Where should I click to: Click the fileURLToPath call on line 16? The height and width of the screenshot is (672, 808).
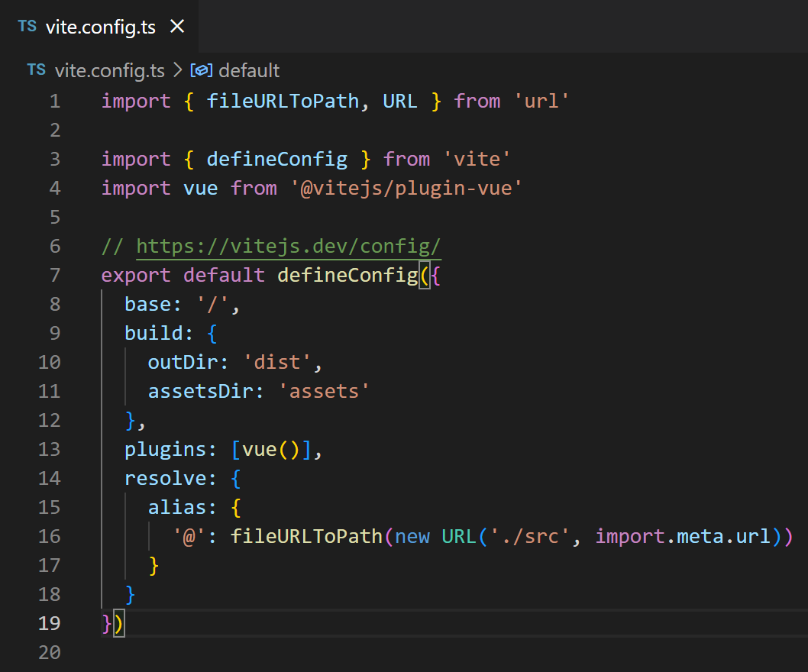tap(306, 536)
